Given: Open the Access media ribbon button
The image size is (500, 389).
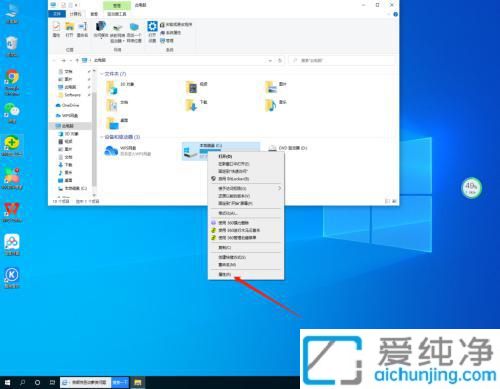Looking at the screenshot, I should pyautogui.click(x=100, y=29).
